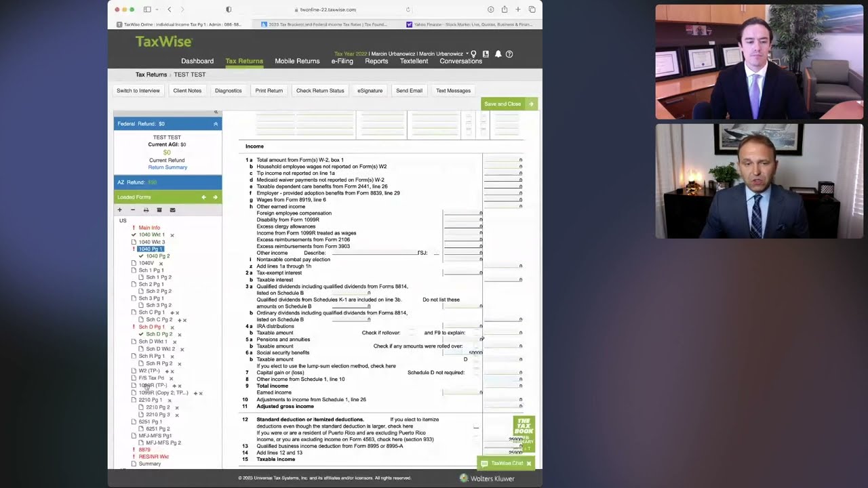The width and height of the screenshot is (868, 488).
Task: Click Safari privacy shield icon
Action: (x=229, y=9)
